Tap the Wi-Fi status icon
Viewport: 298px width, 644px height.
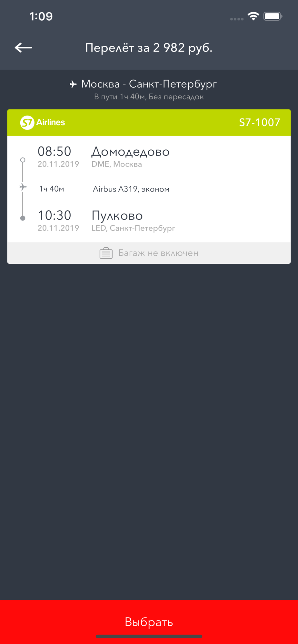click(x=253, y=16)
